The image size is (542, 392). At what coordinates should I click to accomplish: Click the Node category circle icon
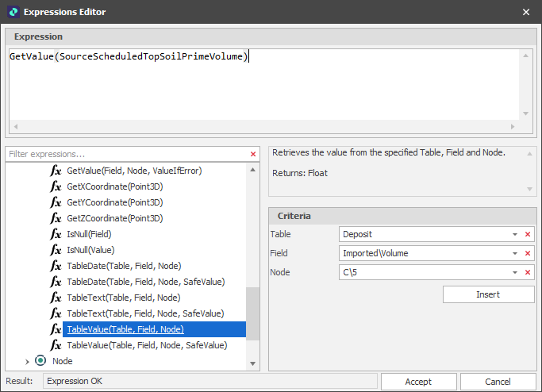click(40, 361)
